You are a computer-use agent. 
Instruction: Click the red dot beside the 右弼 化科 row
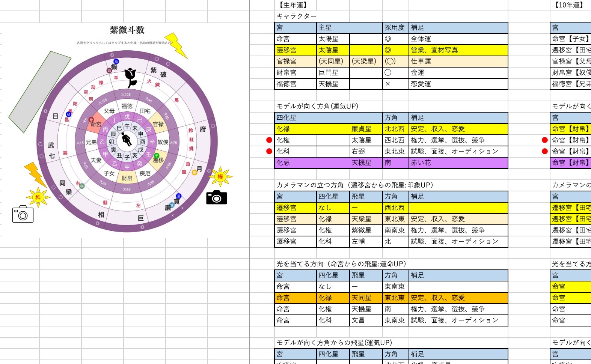[269, 151]
